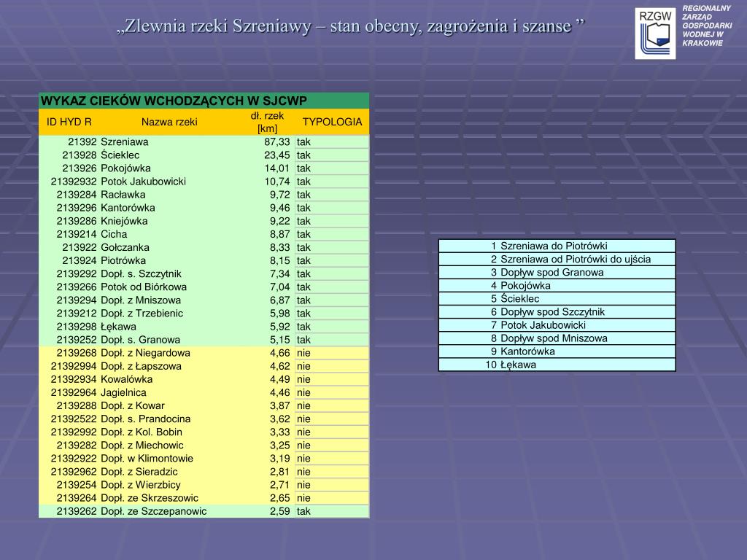This screenshot has width=747, height=560.
Task: Select the Potok Jakubowicki name with ID 21392932
Action: point(144,182)
